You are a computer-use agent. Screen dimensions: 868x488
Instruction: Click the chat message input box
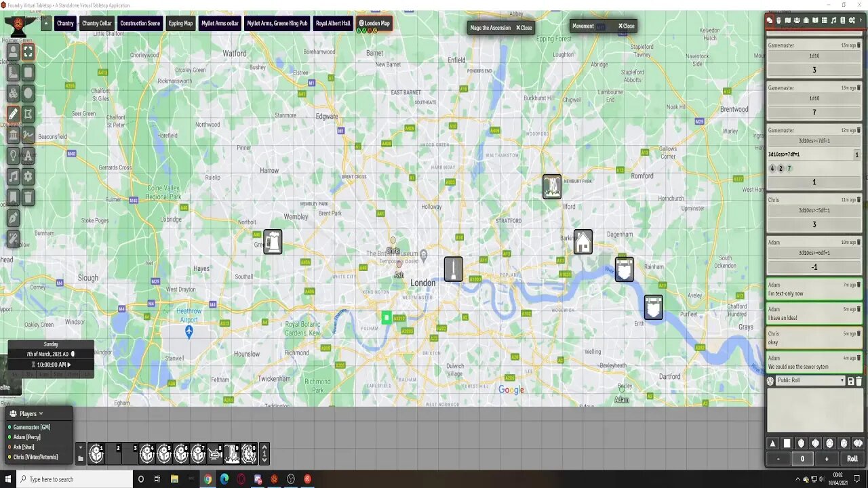tap(814, 409)
